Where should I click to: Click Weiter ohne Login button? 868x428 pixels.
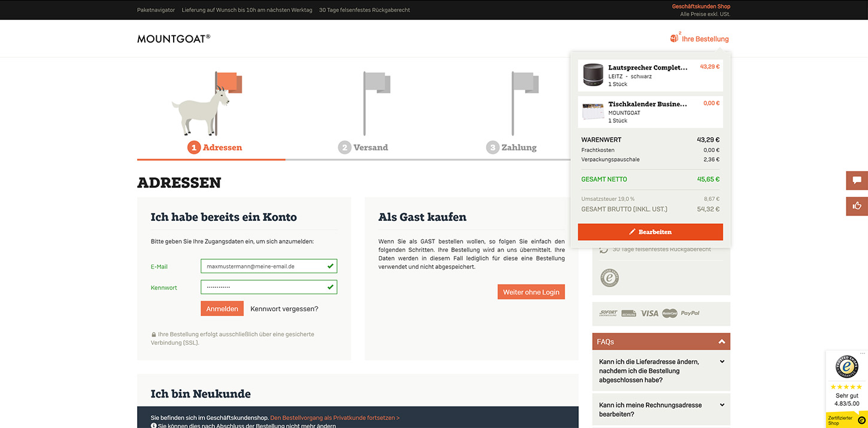(x=531, y=292)
